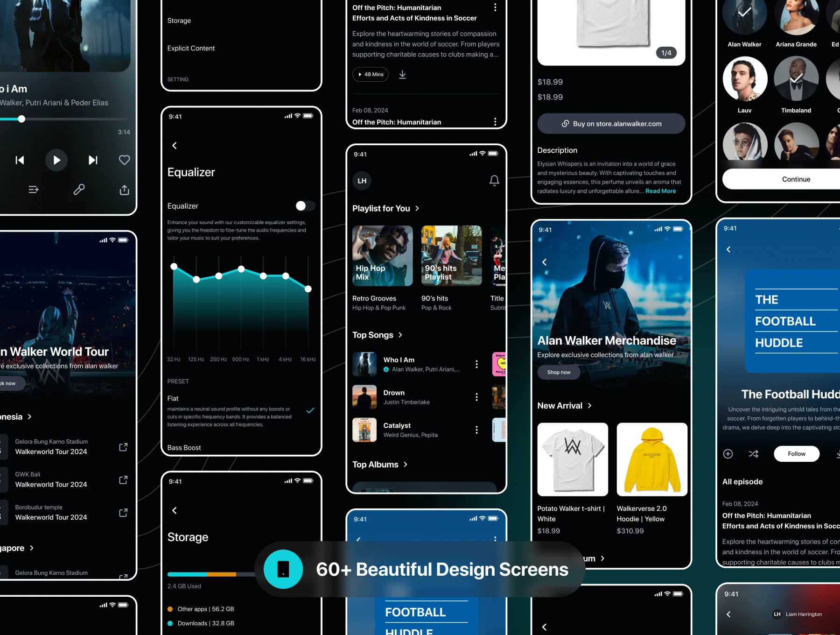The width and height of the screenshot is (840, 635).
Task: Open options for Feb 08 episode
Action: [x=495, y=122]
